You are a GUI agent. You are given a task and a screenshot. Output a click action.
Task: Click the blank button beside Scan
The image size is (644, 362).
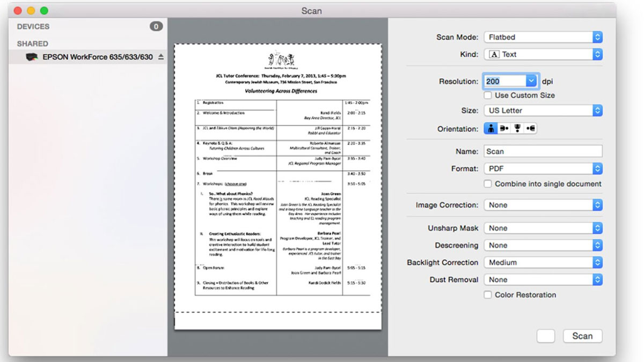(x=545, y=336)
